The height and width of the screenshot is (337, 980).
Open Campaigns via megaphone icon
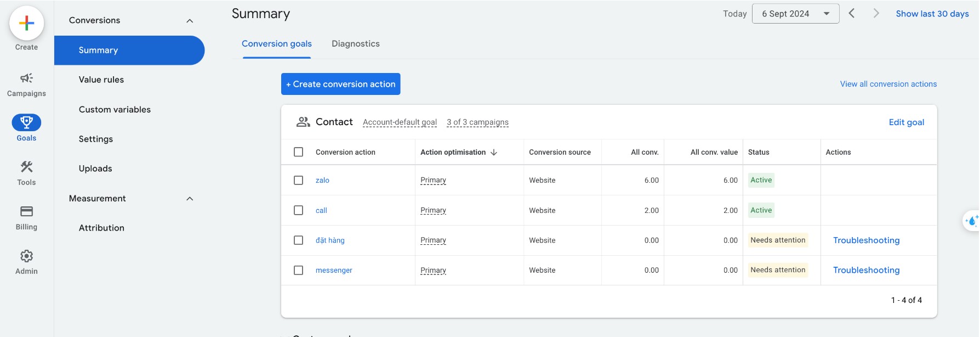click(x=26, y=78)
